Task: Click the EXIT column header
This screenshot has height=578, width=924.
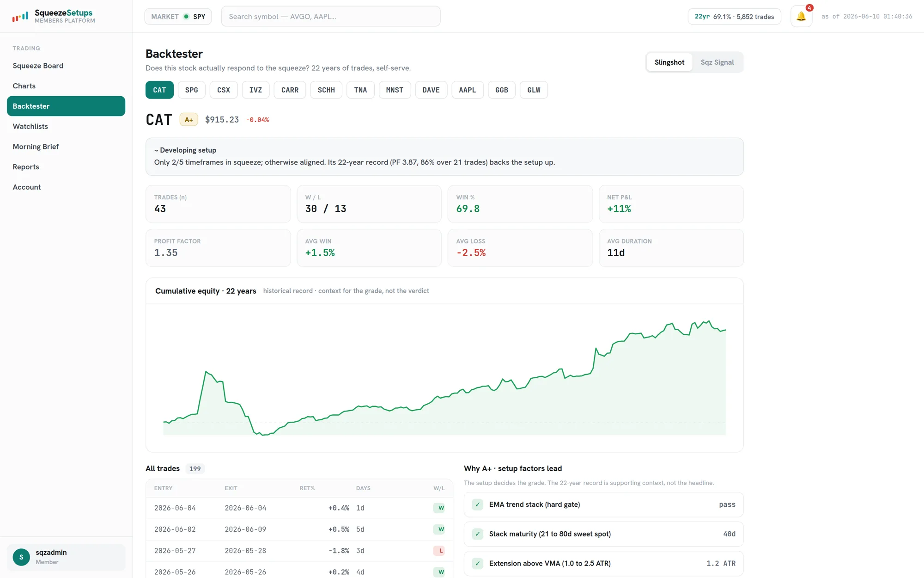Action: click(x=231, y=488)
